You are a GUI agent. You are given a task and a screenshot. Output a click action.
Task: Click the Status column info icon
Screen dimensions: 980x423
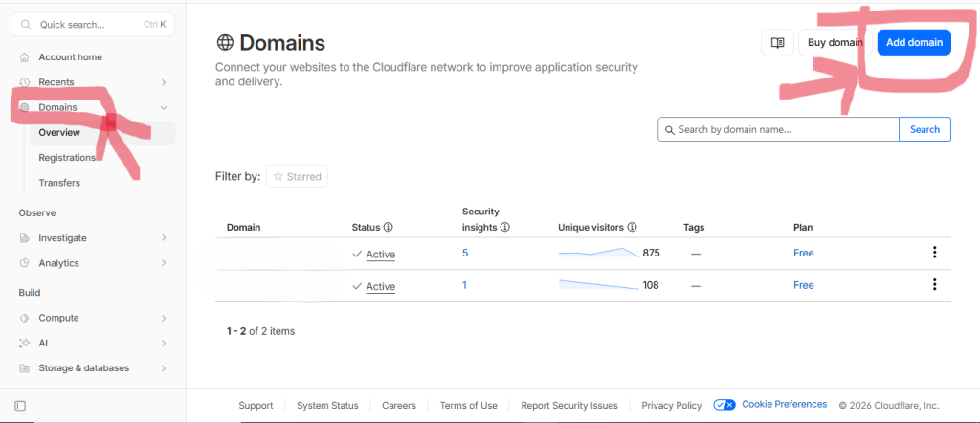click(388, 228)
